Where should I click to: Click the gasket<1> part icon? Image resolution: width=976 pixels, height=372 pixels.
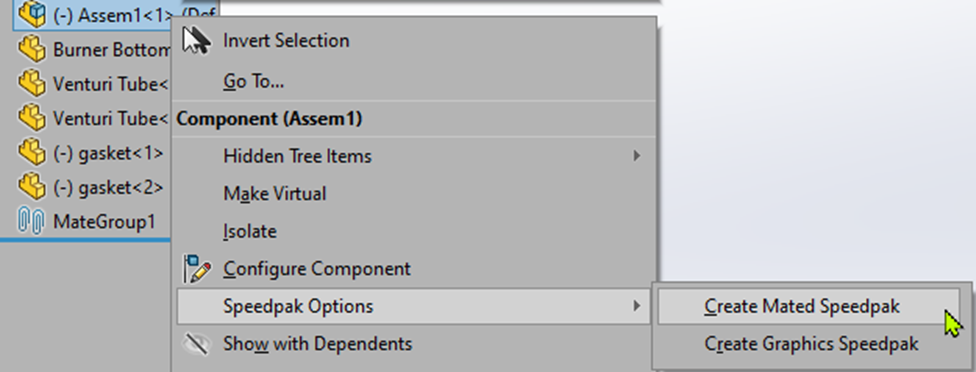point(32,152)
